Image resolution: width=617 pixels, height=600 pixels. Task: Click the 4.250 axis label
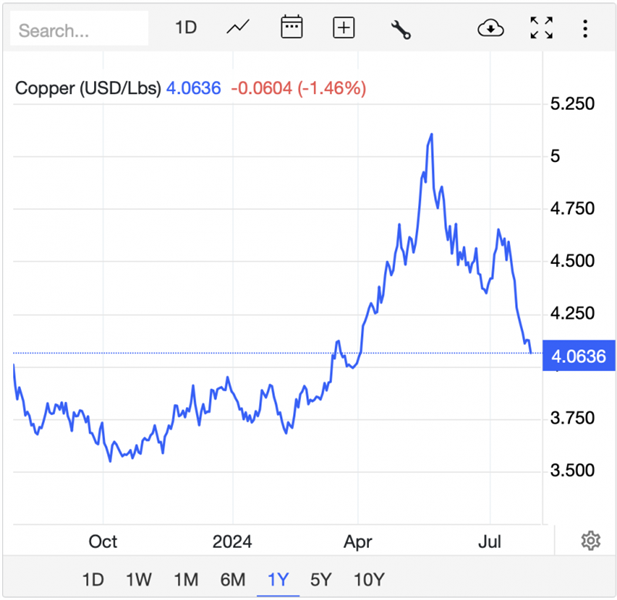click(x=572, y=313)
